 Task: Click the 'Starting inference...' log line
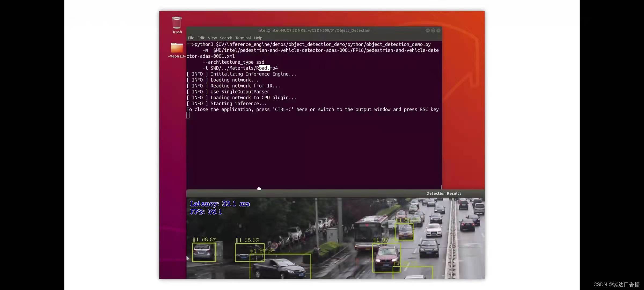coord(226,103)
